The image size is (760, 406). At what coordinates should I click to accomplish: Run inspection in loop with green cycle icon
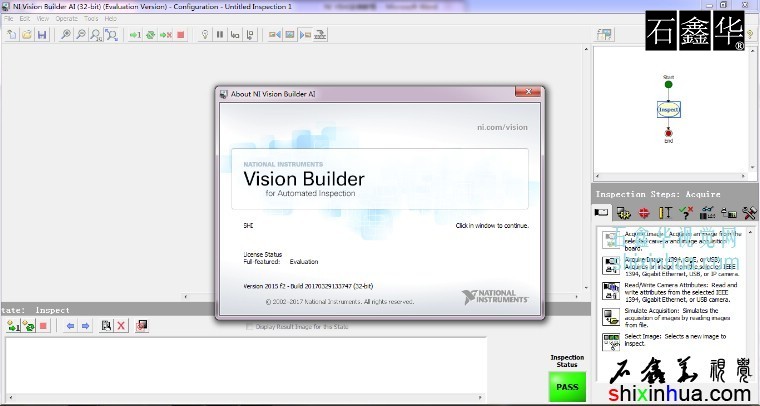tap(150, 35)
